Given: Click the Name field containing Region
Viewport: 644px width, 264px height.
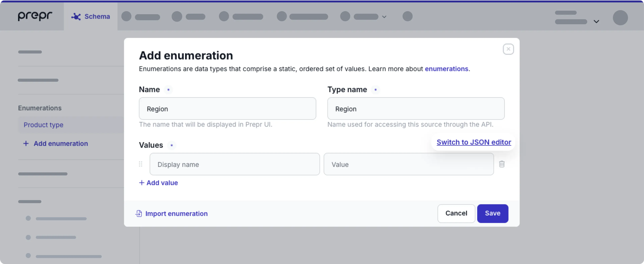Looking at the screenshot, I should (x=227, y=109).
